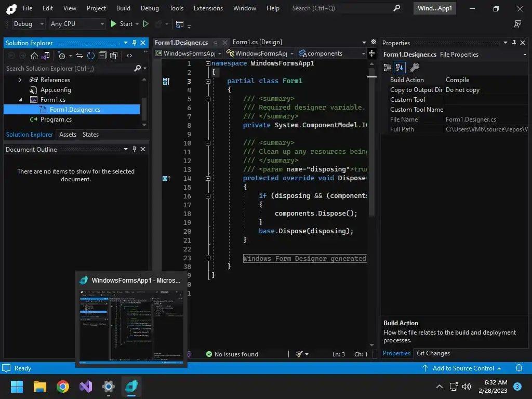Show Properties in Categorized view
This screenshot has height=399, width=532.
388,68
